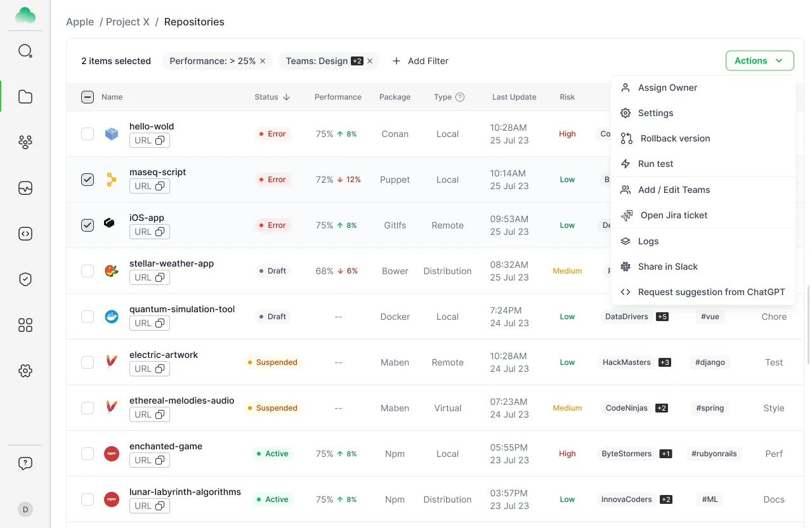
Task: Expand the +1 teams badge for ByteStormers
Action: 665,454
